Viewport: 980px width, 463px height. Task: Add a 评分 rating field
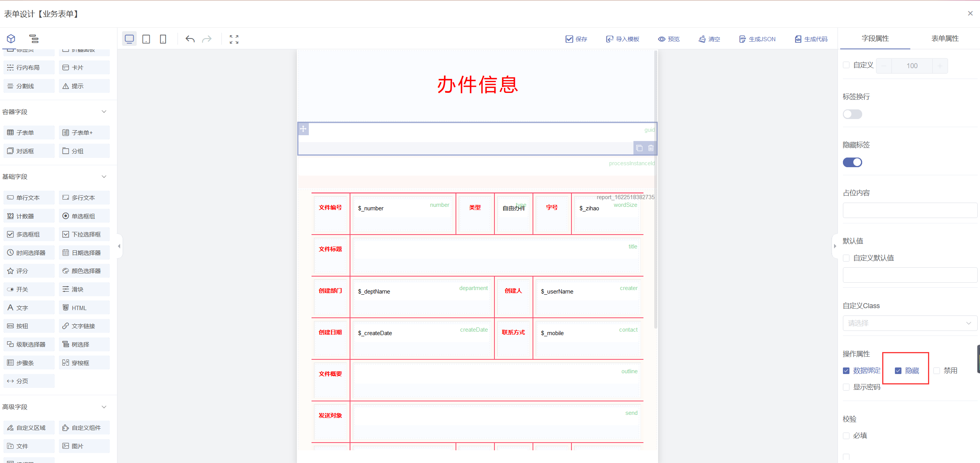click(29, 271)
